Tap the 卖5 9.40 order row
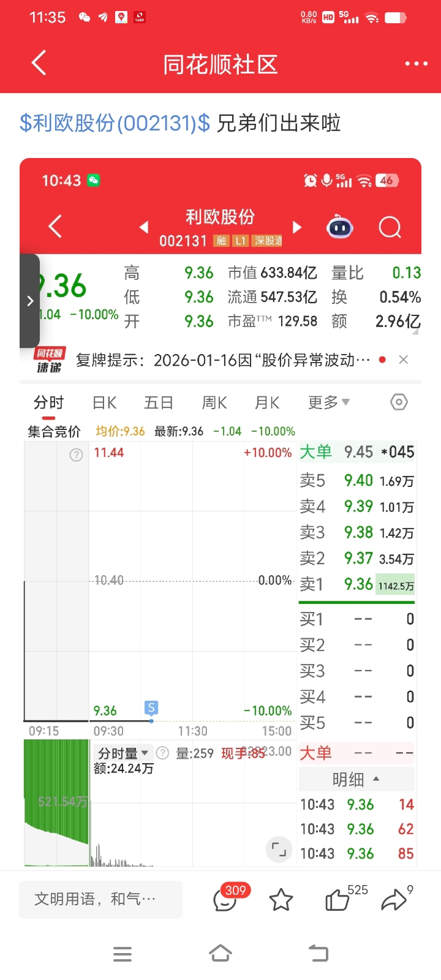 (x=357, y=481)
